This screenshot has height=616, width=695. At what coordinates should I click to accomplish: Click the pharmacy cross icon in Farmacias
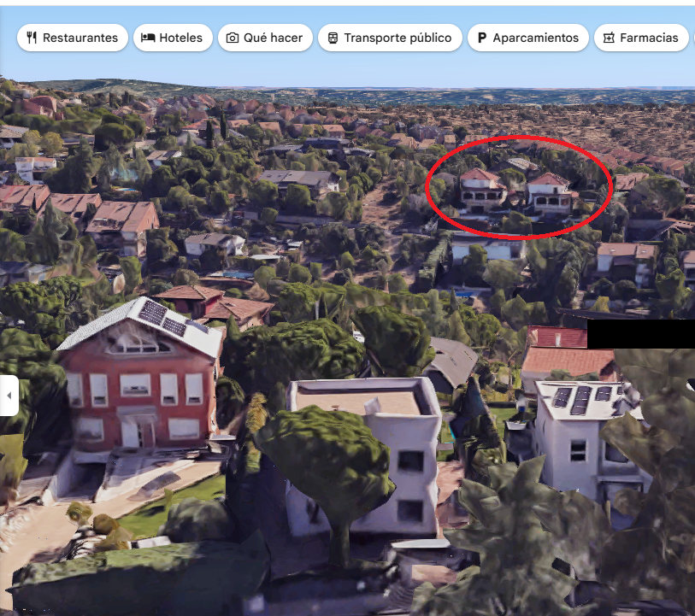[609, 38]
